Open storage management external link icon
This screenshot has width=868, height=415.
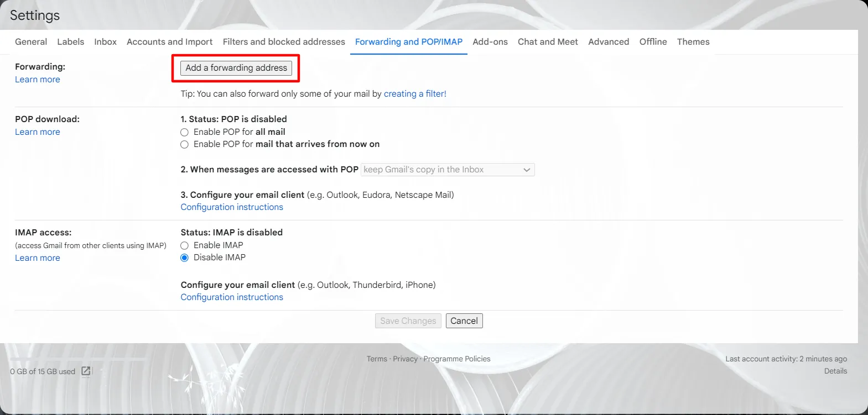point(86,371)
